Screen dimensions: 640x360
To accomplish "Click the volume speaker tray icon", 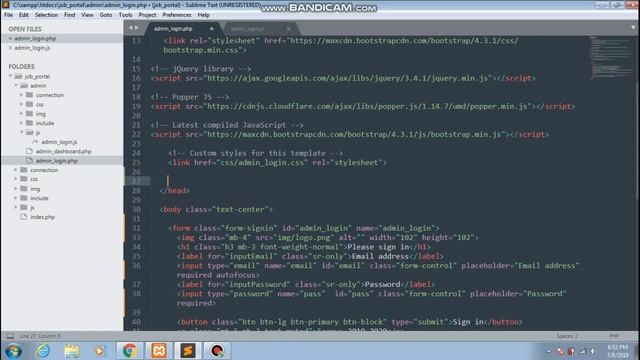I will [x=593, y=351].
